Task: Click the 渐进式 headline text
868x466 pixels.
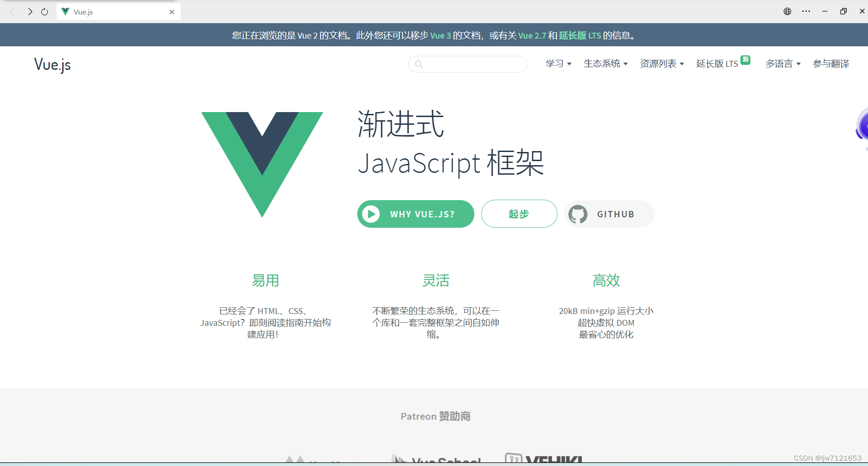Action: 400,124
